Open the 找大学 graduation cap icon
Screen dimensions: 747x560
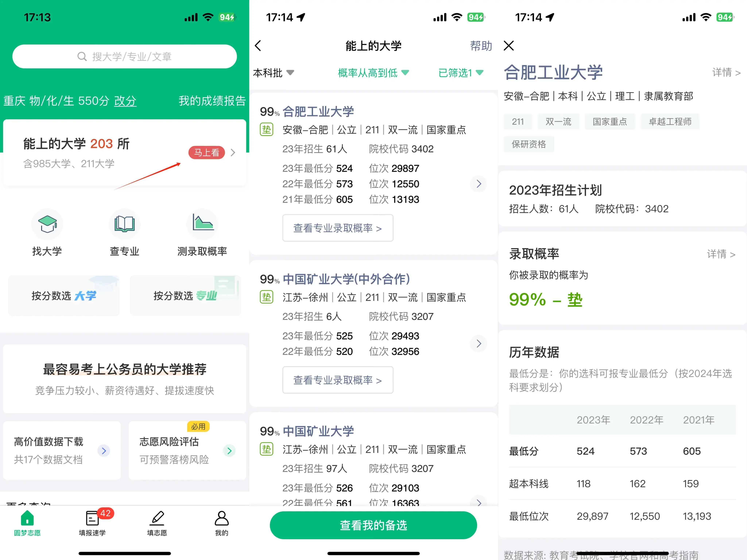[x=47, y=224]
